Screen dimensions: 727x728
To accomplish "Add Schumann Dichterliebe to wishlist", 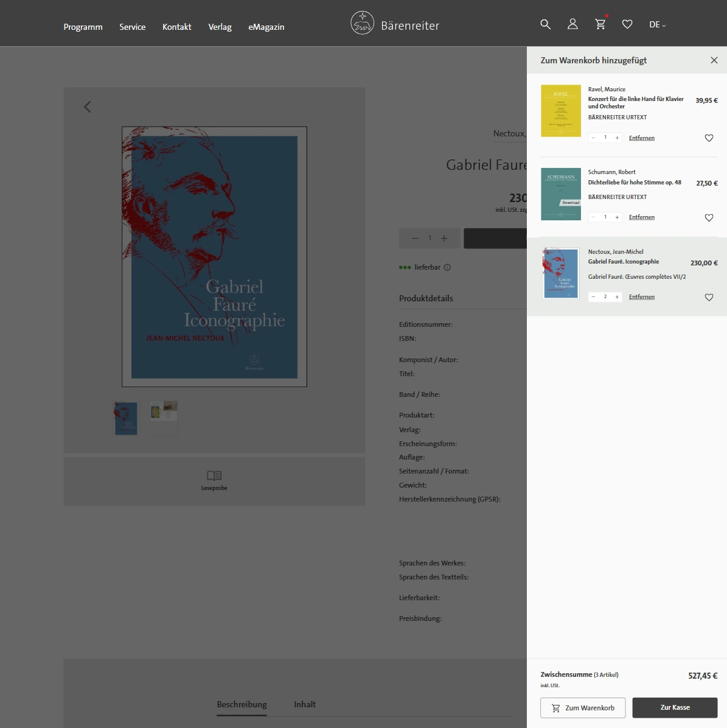I will click(709, 218).
